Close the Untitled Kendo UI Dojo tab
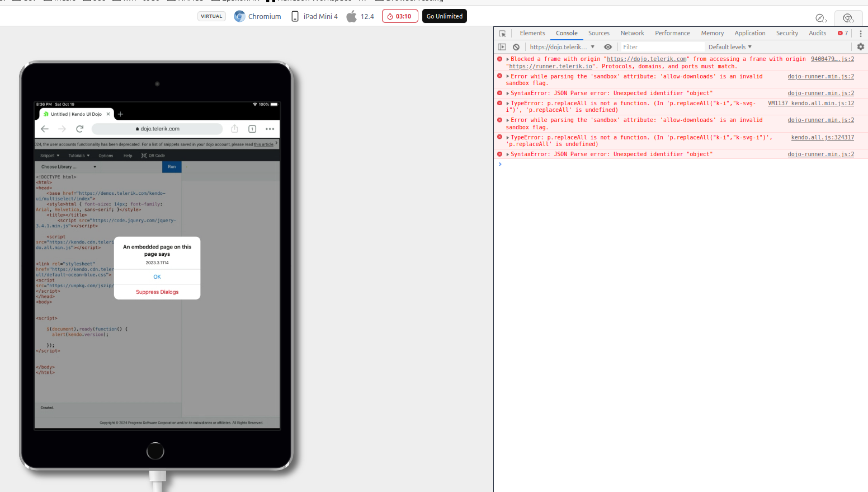 point(108,114)
